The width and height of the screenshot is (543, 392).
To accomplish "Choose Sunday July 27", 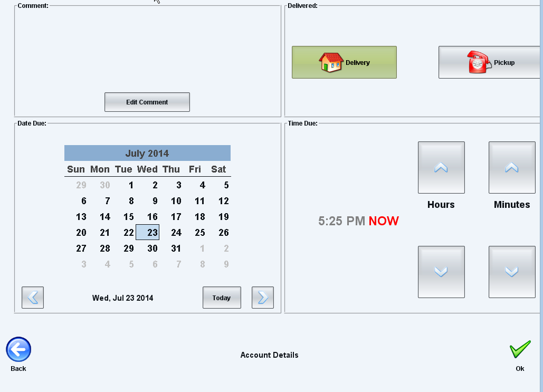I will pos(81,248).
